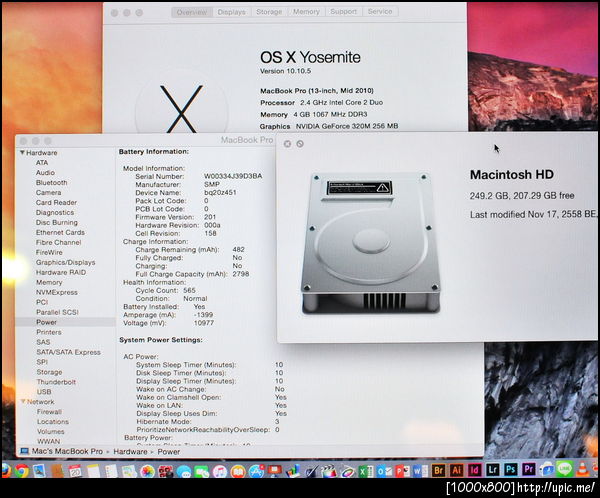Open iTunes in the Dock
600x498 pixels.
[220, 472]
